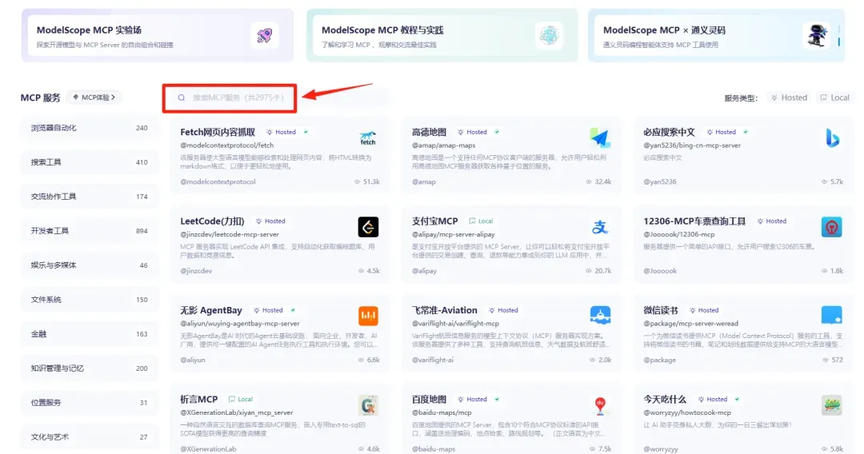864x454 pixels.
Task: Open the Fetch service logo icon
Action: click(368, 138)
